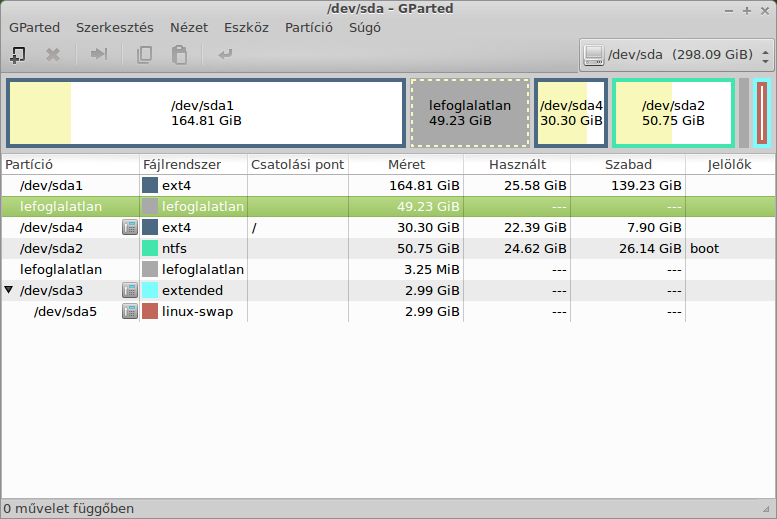Open the Partíció menu
This screenshot has width=777, height=519.
click(x=309, y=27)
